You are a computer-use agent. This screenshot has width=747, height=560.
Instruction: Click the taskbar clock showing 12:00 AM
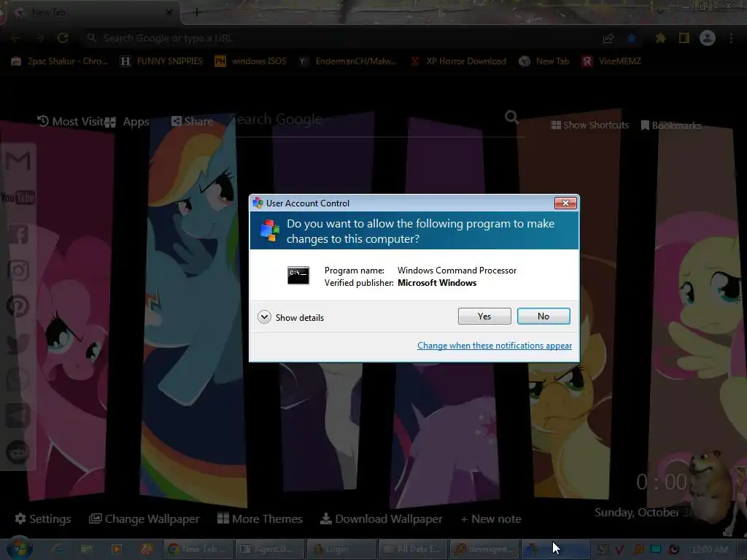point(709,550)
